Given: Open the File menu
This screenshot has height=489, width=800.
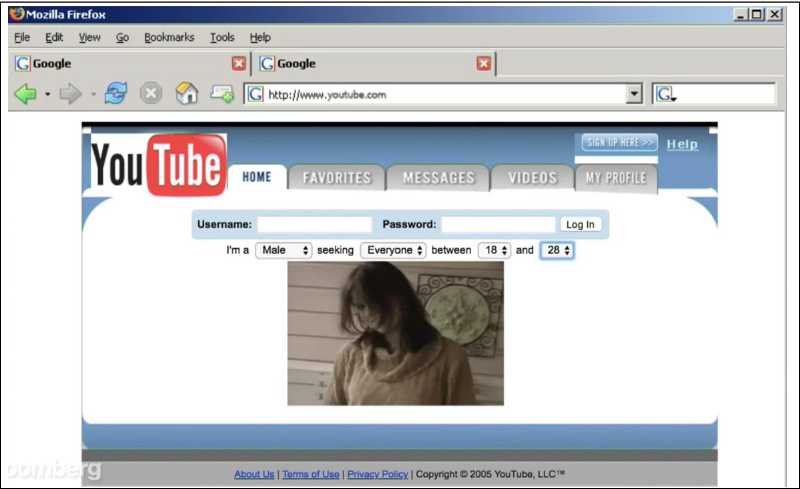Looking at the screenshot, I should tap(22, 37).
